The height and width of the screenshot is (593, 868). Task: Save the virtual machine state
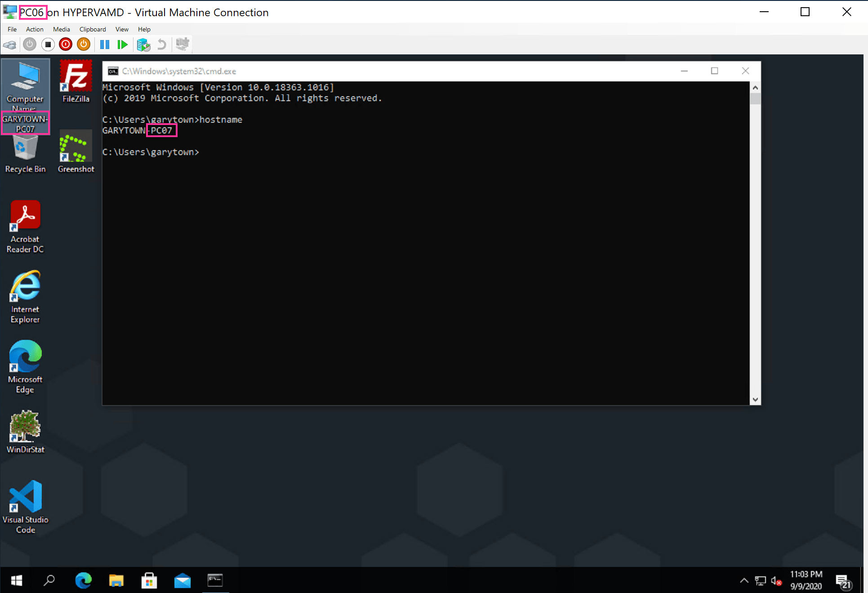pyautogui.click(x=84, y=45)
